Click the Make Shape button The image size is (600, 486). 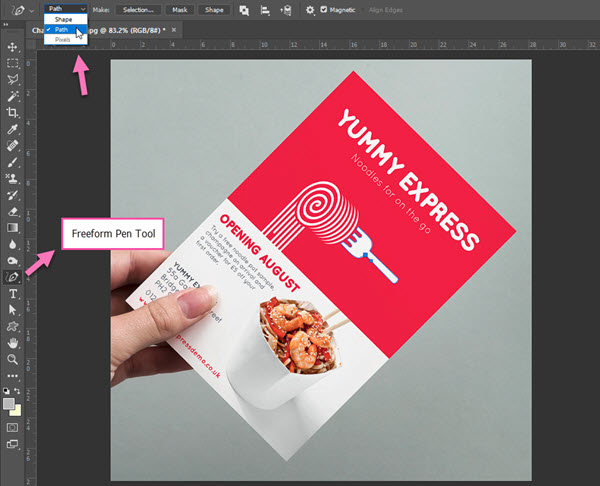[214, 10]
